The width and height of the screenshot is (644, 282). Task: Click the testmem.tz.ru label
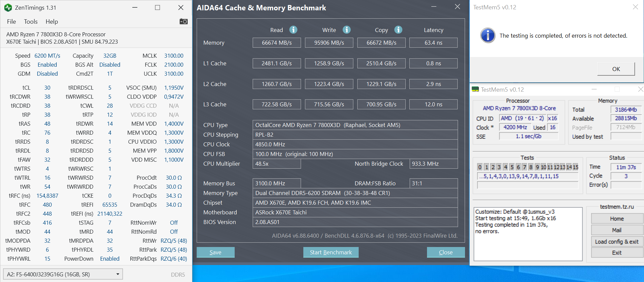pyautogui.click(x=617, y=207)
